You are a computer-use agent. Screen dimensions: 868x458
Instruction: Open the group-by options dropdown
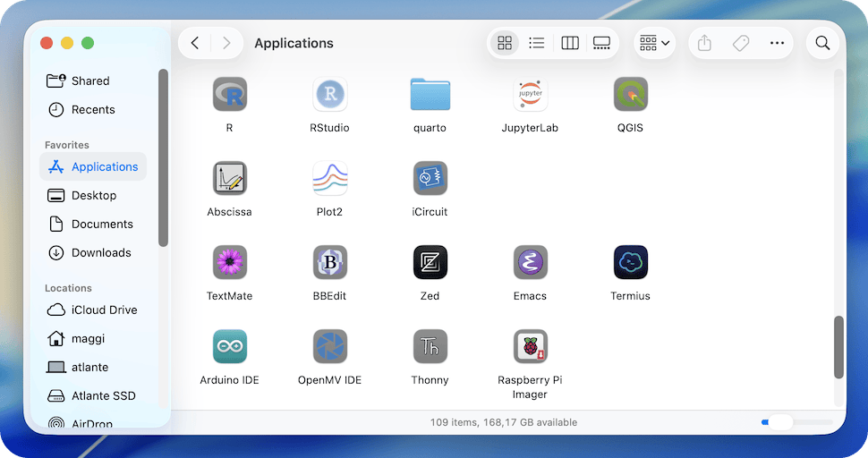(654, 43)
